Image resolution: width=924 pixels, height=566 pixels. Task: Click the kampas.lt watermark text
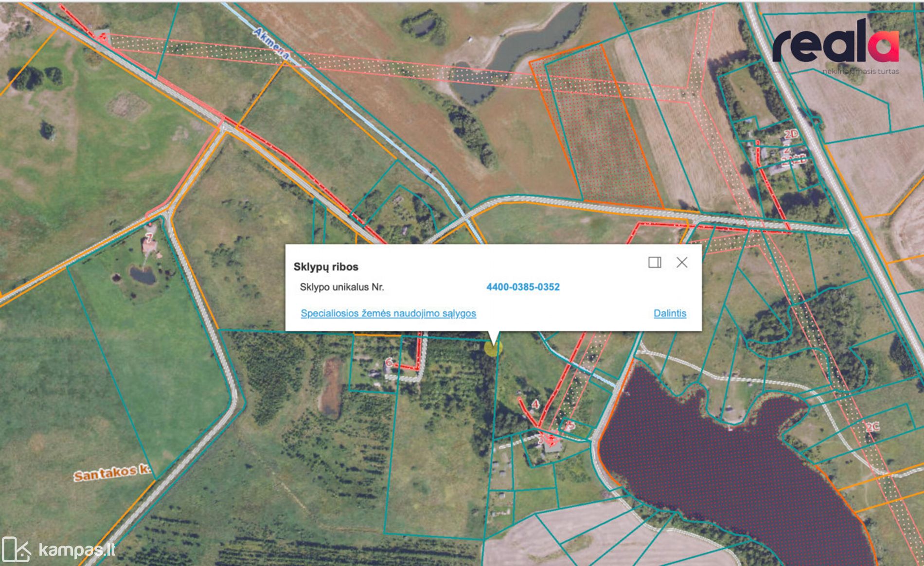pyautogui.click(x=77, y=550)
